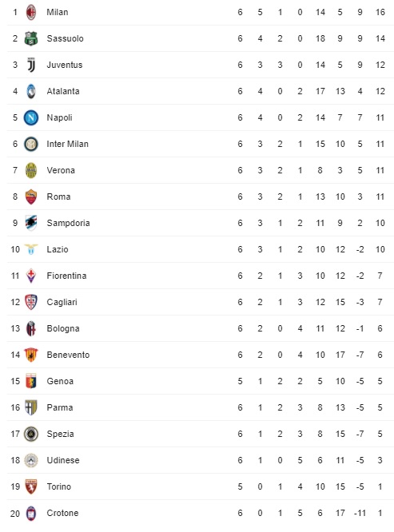Screen dimensions: 394x532
Task: Select the Fiorentina purple crest
Action: tap(31, 276)
